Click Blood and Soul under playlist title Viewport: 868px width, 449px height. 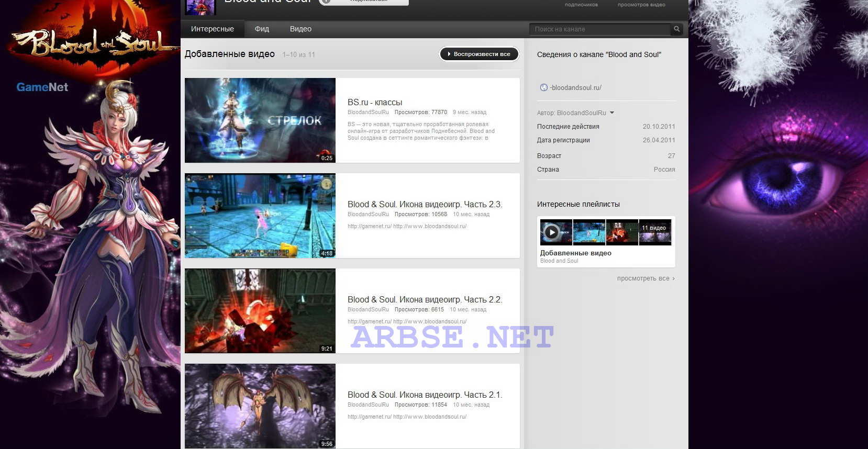[x=559, y=261]
